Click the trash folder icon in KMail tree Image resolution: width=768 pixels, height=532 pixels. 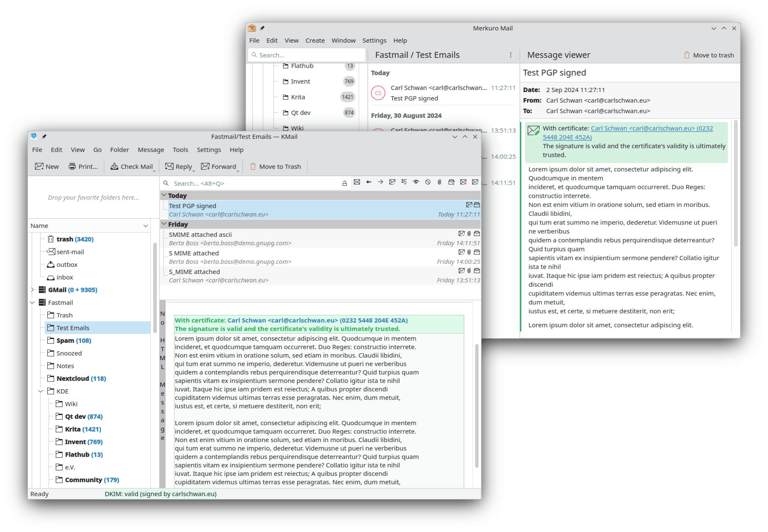coord(51,239)
